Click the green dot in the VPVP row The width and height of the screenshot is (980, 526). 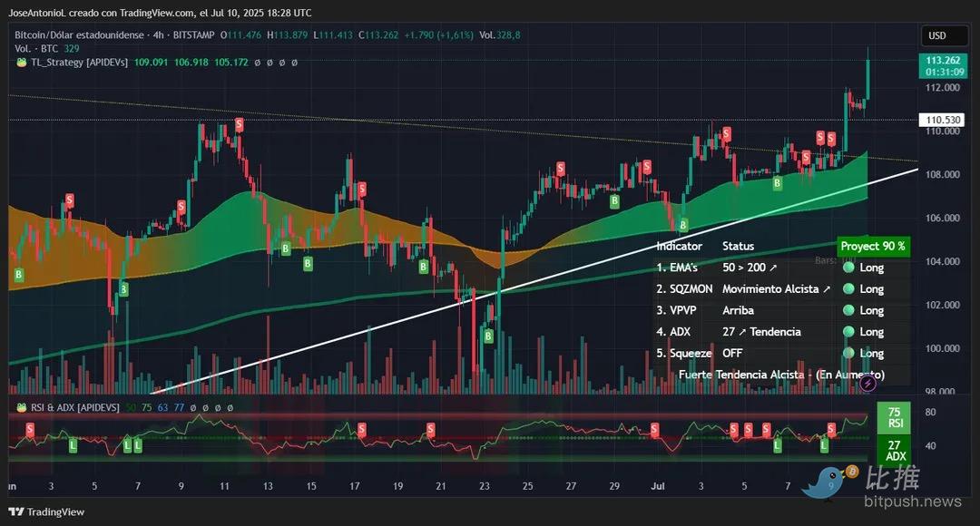coord(848,311)
